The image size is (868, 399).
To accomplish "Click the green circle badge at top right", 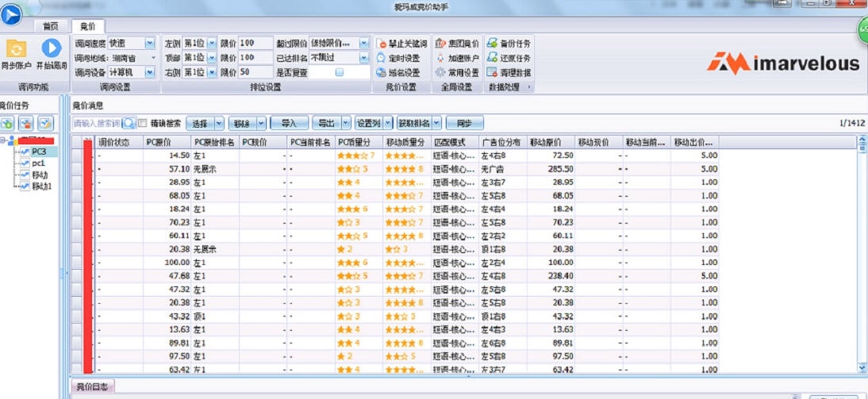I will click(863, 29).
